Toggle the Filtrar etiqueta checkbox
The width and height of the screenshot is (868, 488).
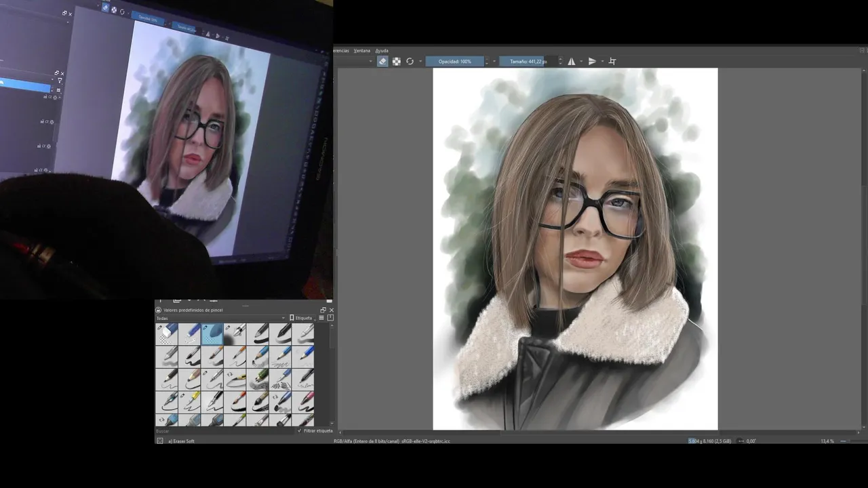[x=315, y=431]
